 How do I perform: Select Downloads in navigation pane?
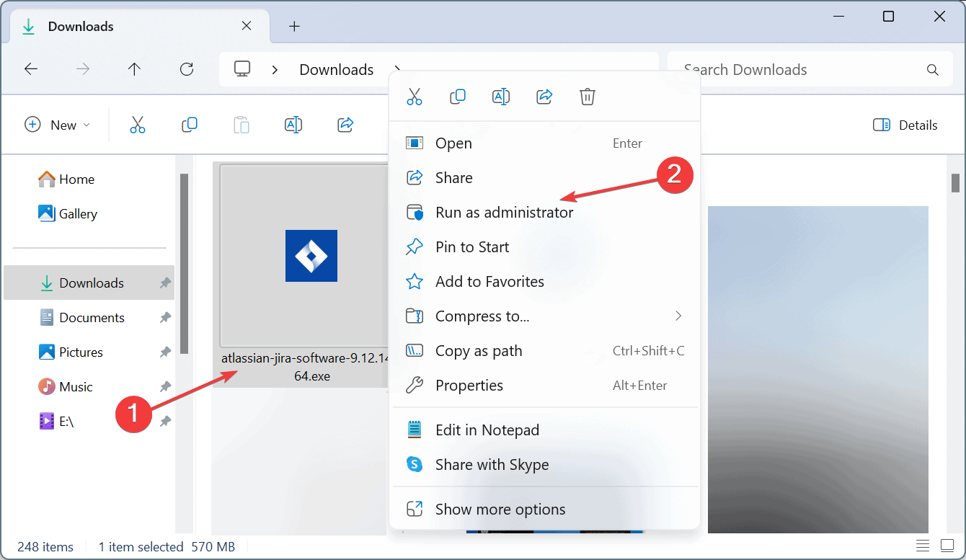pyautogui.click(x=89, y=283)
